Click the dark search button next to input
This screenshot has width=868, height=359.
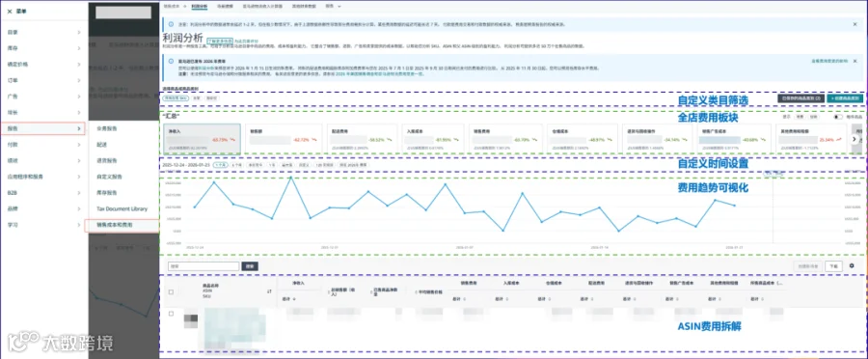click(250, 266)
